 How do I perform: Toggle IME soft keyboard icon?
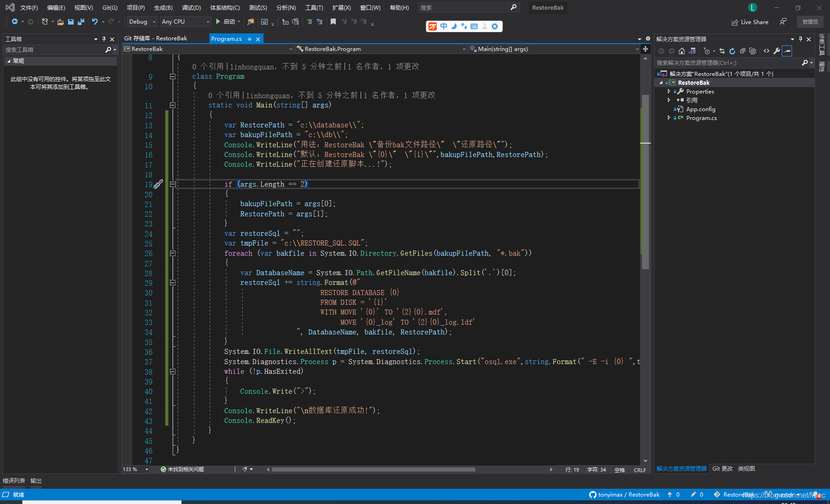pos(474,26)
